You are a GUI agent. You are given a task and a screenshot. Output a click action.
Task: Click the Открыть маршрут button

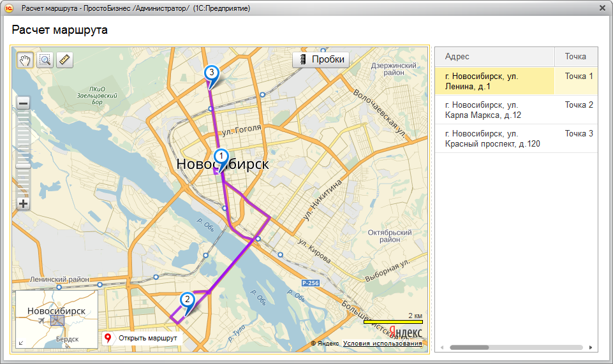click(142, 338)
